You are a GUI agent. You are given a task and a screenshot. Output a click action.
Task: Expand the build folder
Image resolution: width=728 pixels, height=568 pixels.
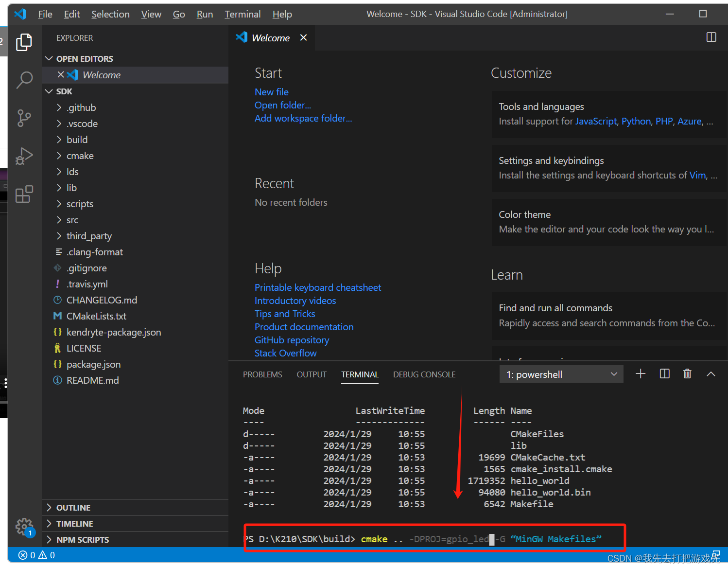76,140
